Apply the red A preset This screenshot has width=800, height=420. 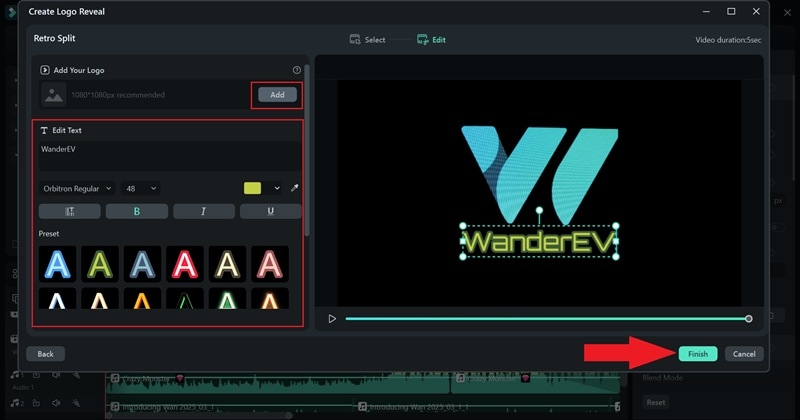185,264
